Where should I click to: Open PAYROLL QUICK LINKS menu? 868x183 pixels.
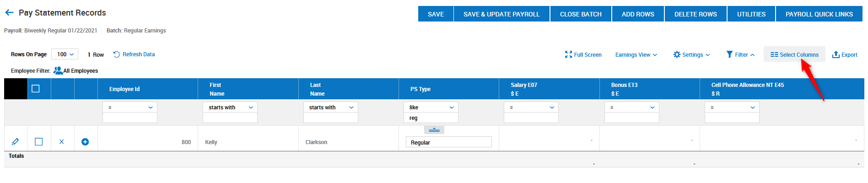(x=819, y=14)
